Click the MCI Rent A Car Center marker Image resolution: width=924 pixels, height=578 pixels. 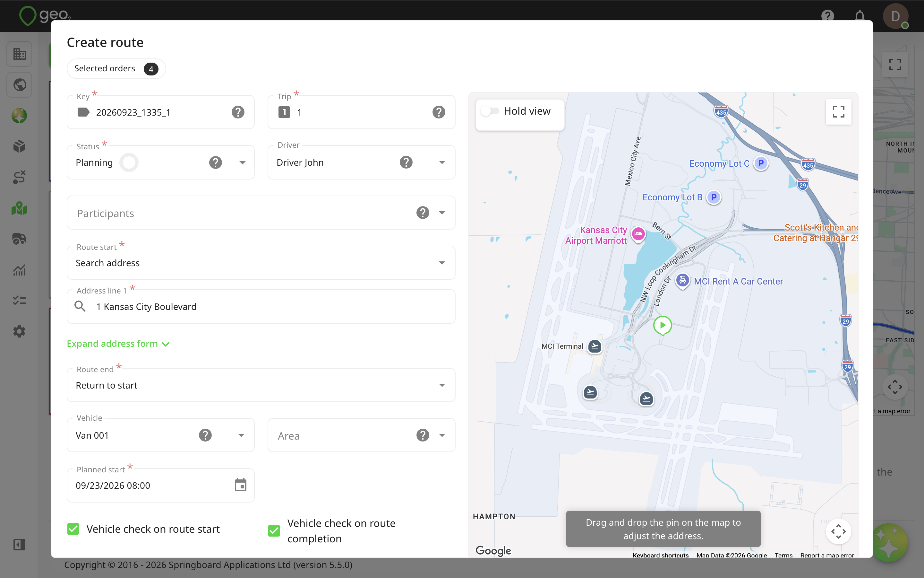(682, 281)
